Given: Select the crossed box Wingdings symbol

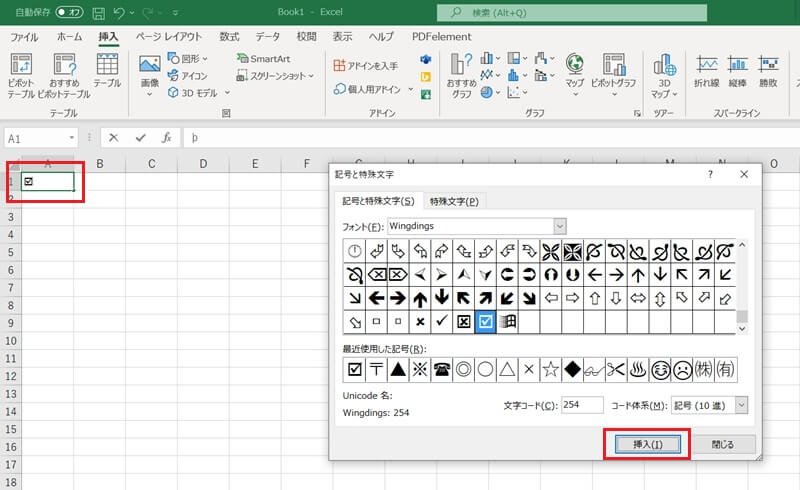Looking at the screenshot, I should pyautogui.click(x=463, y=321).
